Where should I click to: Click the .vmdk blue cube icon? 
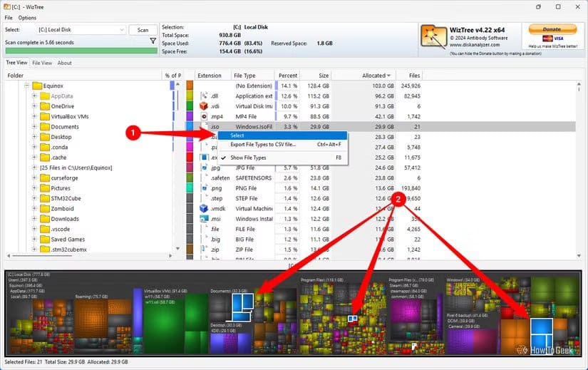[204, 208]
